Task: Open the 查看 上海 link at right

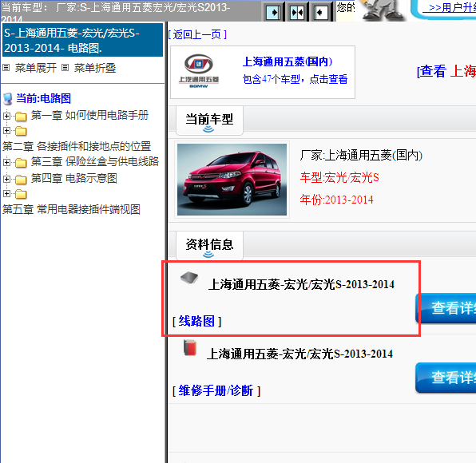Action: pos(446,71)
